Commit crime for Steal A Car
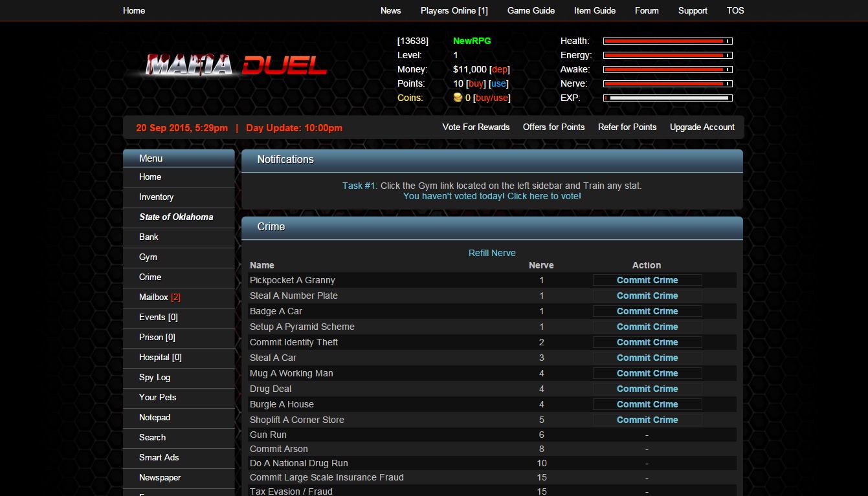Viewport: 868px width, 496px height. pyautogui.click(x=647, y=358)
